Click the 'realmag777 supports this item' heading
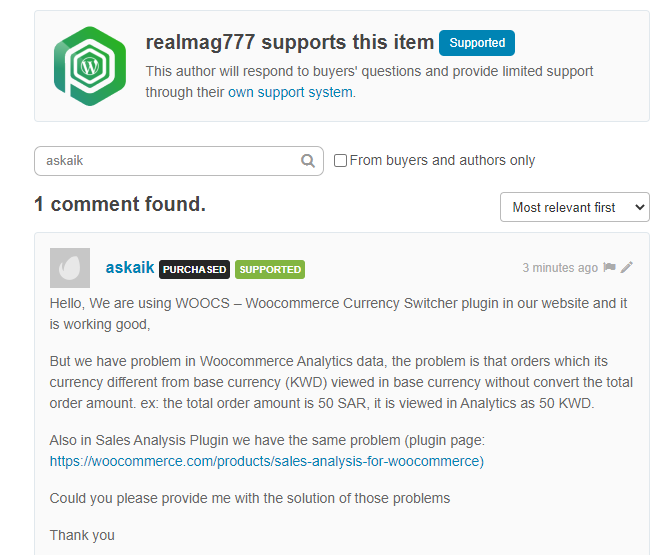 (x=290, y=43)
